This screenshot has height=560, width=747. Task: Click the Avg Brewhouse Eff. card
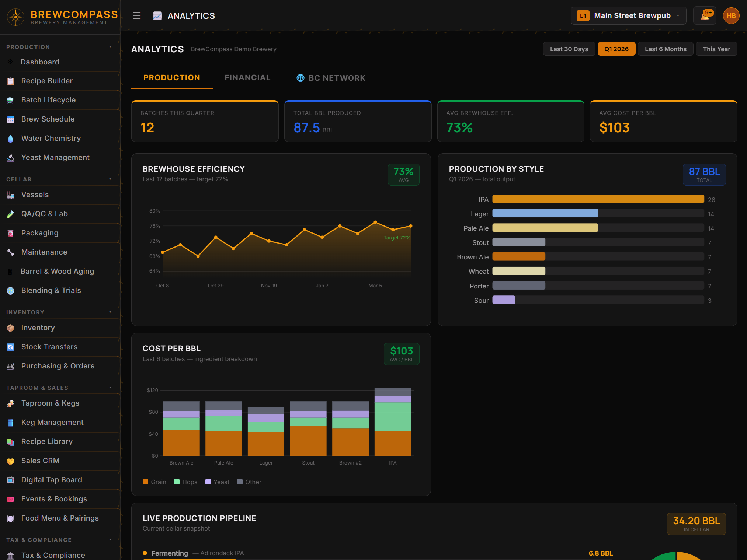coord(511,121)
